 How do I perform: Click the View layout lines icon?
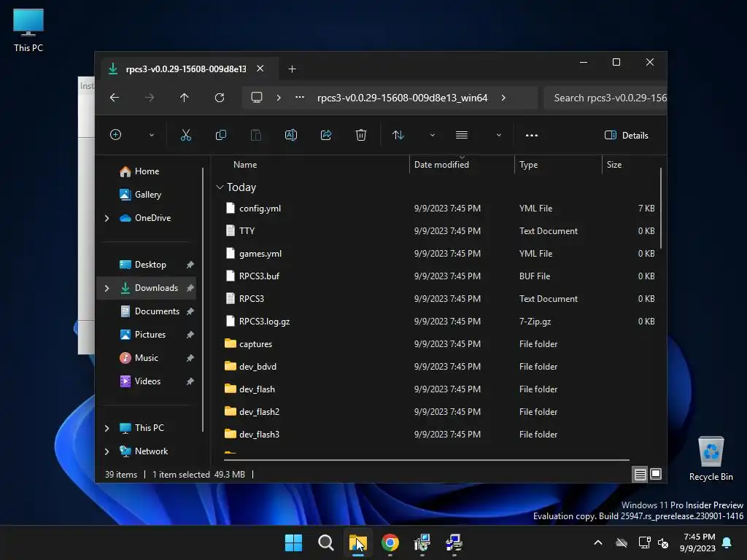462,135
